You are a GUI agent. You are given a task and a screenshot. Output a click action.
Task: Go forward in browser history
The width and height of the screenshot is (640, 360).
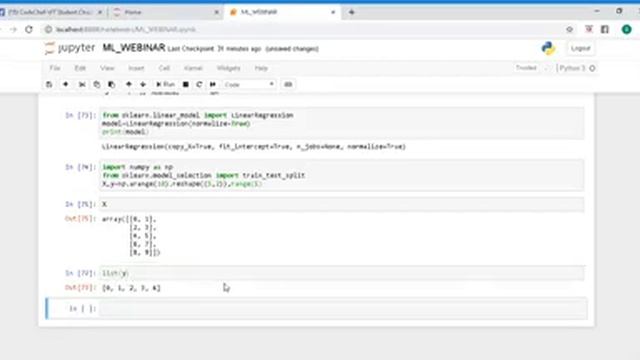13,29
